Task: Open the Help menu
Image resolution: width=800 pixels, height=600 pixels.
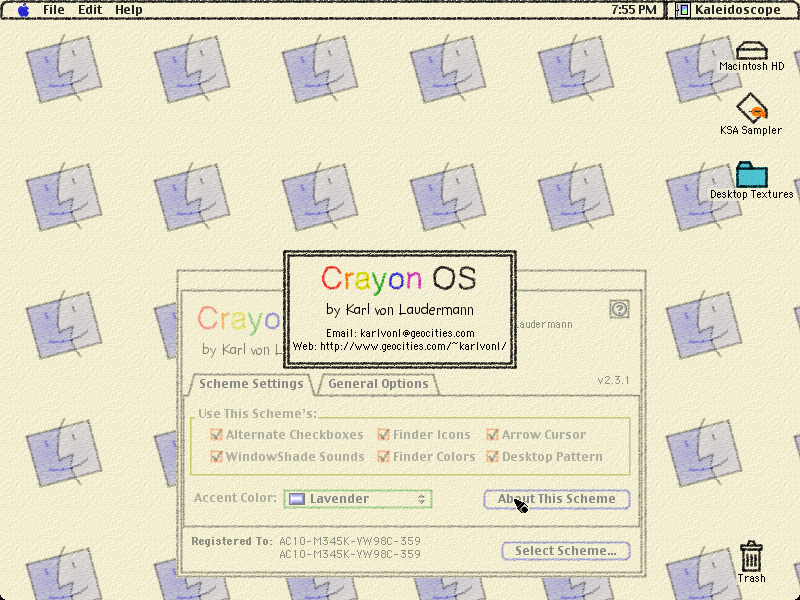Action: [x=129, y=10]
